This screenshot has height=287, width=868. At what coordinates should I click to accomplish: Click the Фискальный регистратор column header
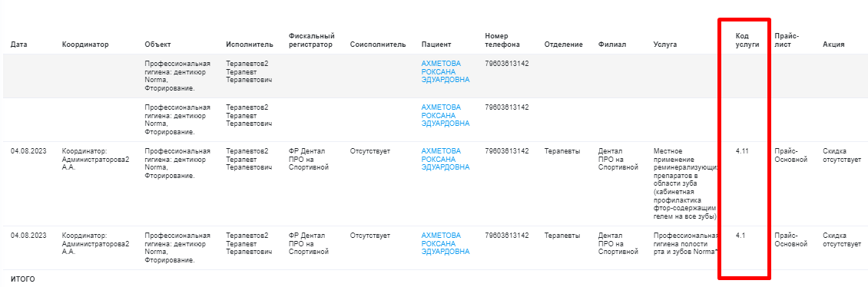(310, 41)
